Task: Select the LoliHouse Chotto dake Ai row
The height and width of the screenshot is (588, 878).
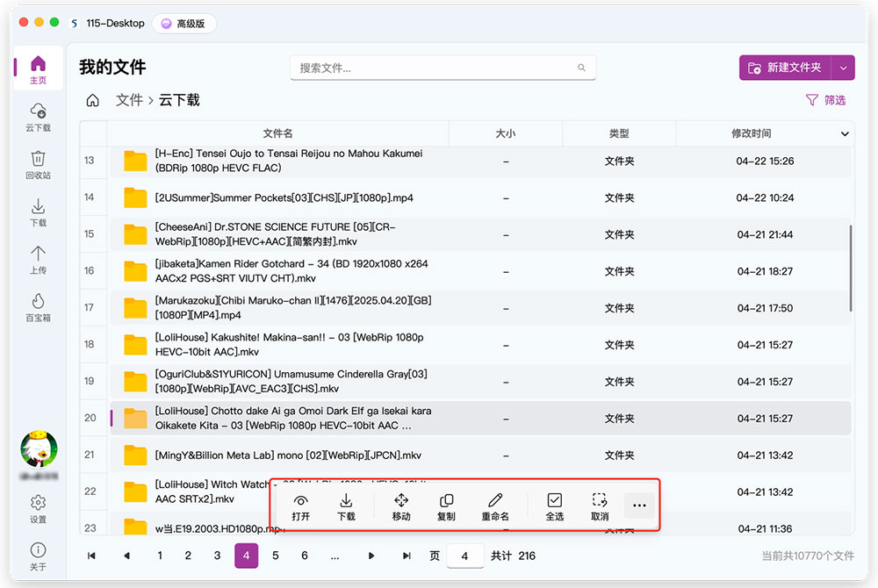Action: [480, 418]
